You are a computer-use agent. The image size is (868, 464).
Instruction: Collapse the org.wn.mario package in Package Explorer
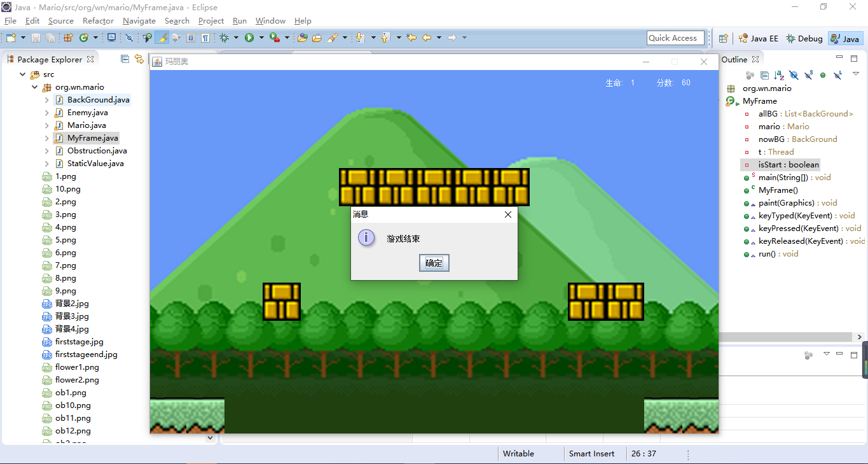pos(34,87)
